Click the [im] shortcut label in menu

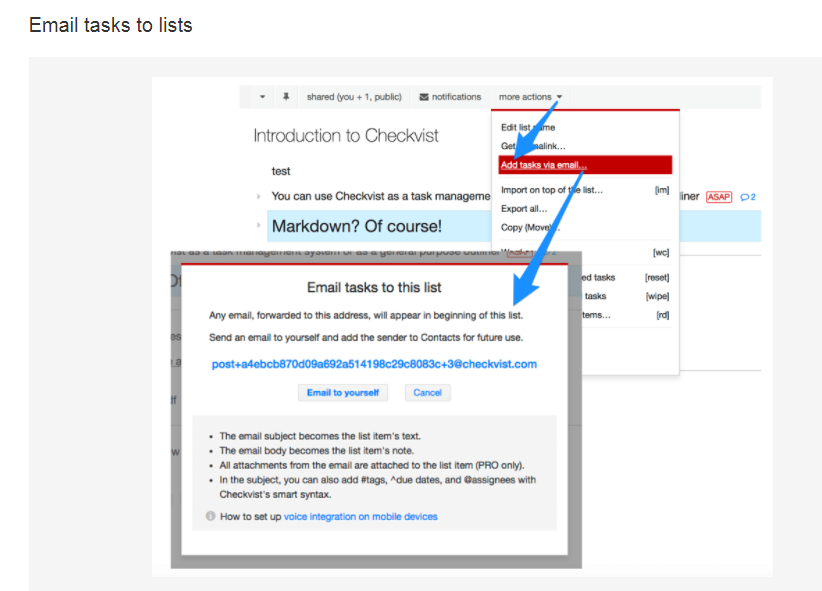pos(662,190)
